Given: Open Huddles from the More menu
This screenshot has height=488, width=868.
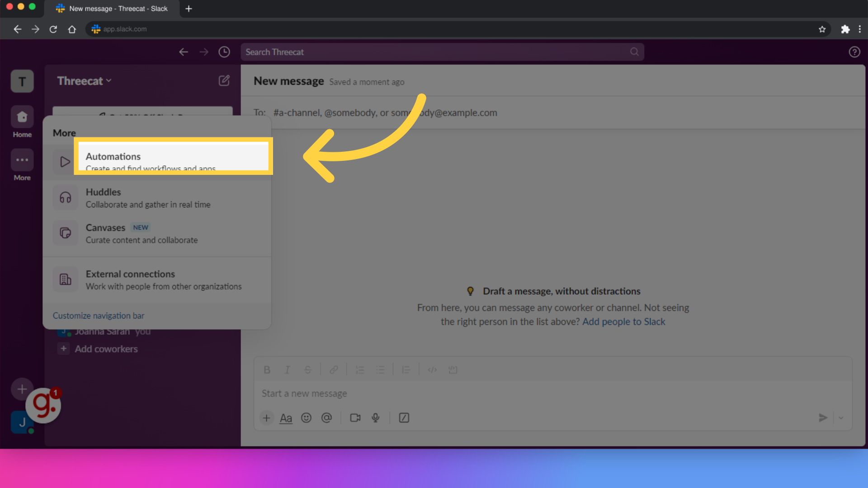Looking at the screenshot, I should [157, 198].
